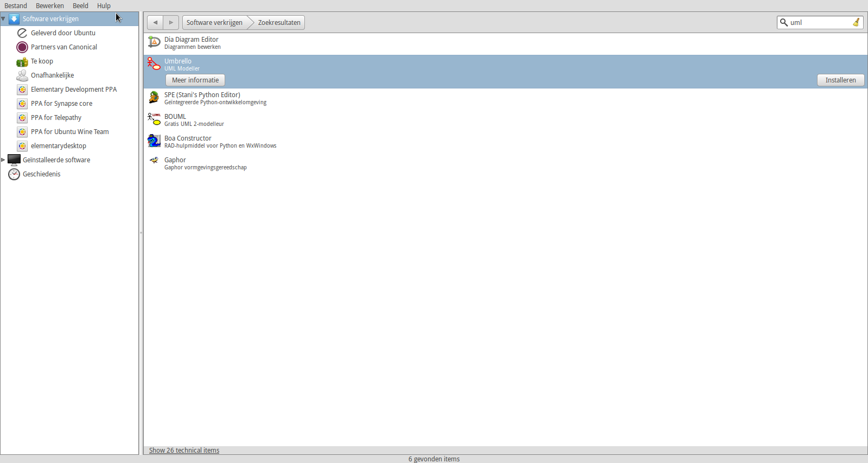The height and width of the screenshot is (463, 868).
Task: Click the Elementary Development PPA icon
Action: pyautogui.click(x=22, y=90)
